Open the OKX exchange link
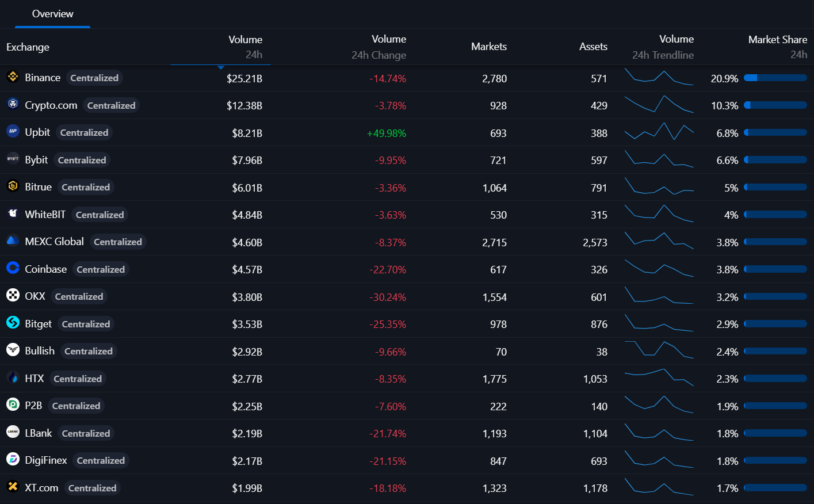The width and height of the screenshot is (814, 504). (x=35, y=296)
